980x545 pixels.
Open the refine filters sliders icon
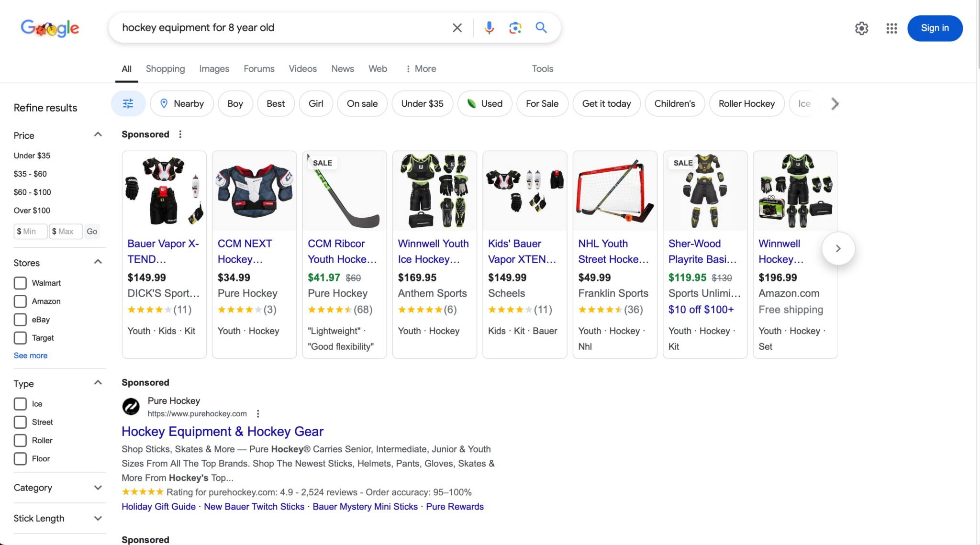point(128,103)
